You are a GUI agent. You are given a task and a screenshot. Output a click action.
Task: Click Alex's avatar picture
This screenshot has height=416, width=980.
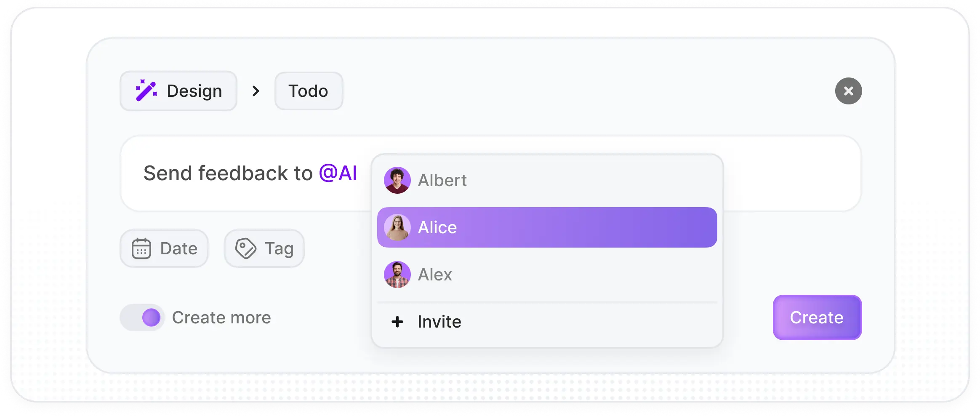click(397, 275)
